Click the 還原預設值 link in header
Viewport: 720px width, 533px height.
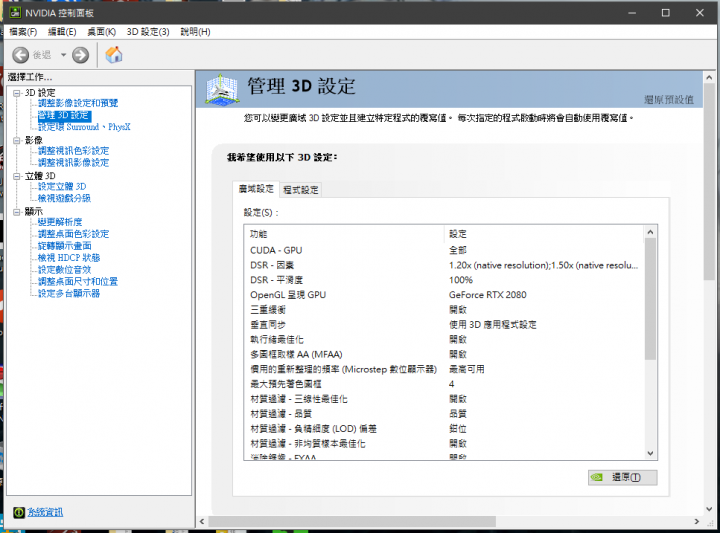coord(669,100)
